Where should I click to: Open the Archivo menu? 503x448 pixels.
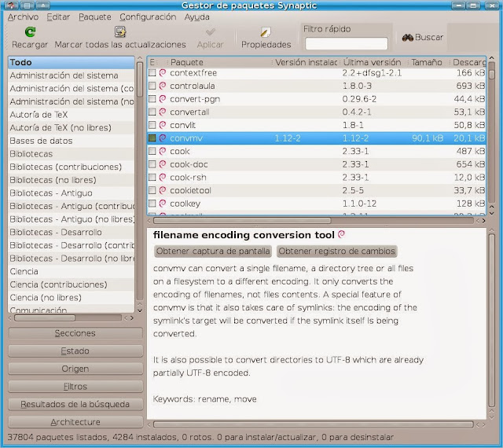tap(23, 17)
